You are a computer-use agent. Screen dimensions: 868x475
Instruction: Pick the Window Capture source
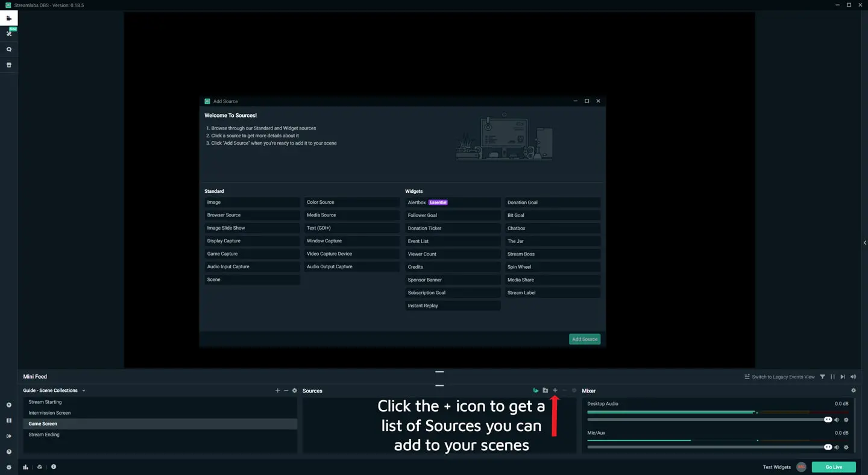click(x=351, y=241)
